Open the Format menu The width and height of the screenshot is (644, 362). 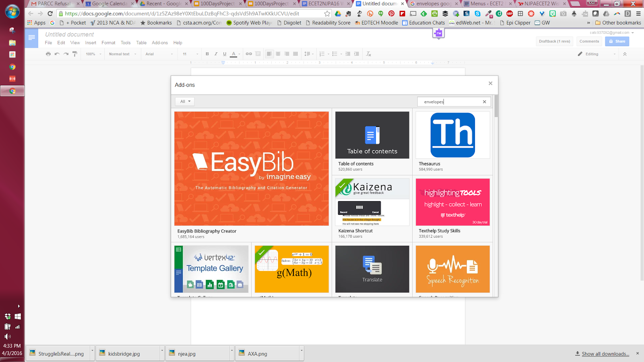[x=108, y=43]
